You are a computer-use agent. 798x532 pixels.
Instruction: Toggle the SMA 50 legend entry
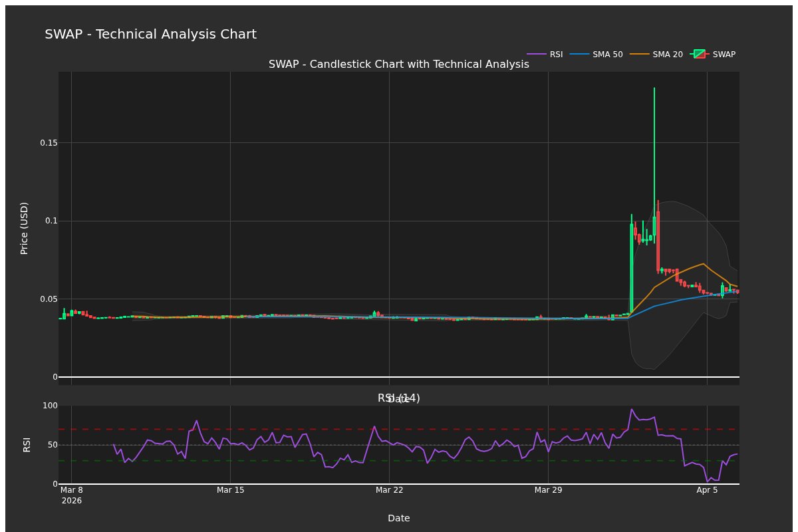(597, 55)
